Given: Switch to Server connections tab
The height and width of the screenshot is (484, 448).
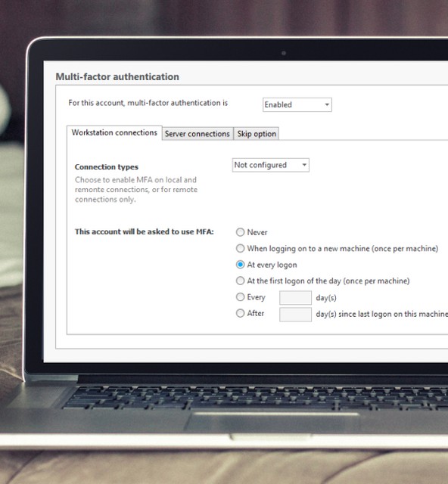Looking at the screenshot, I should [x=198, y=134].
